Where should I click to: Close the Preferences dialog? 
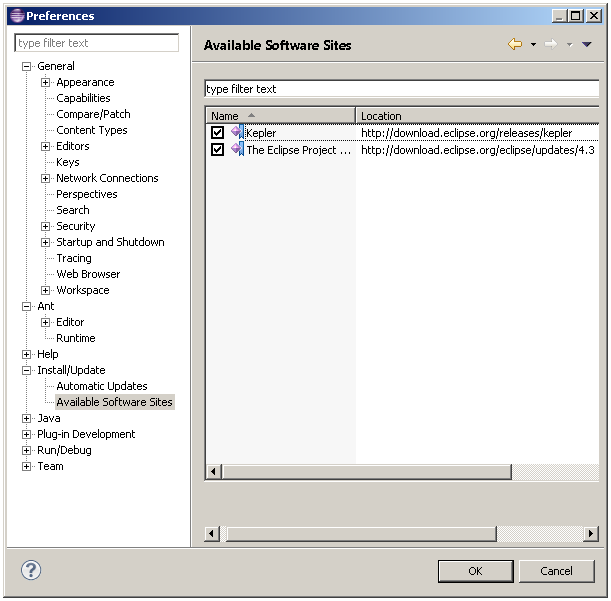[593, 16]
